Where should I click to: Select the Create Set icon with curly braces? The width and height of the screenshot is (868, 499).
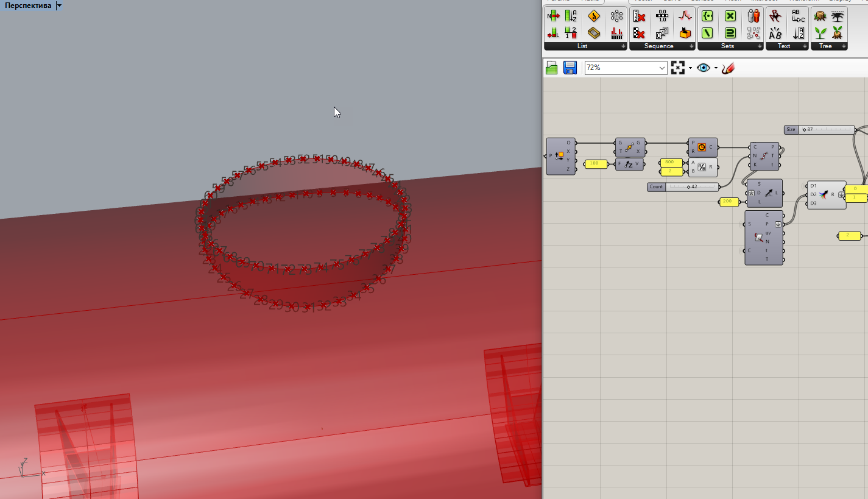pos(707,16)
